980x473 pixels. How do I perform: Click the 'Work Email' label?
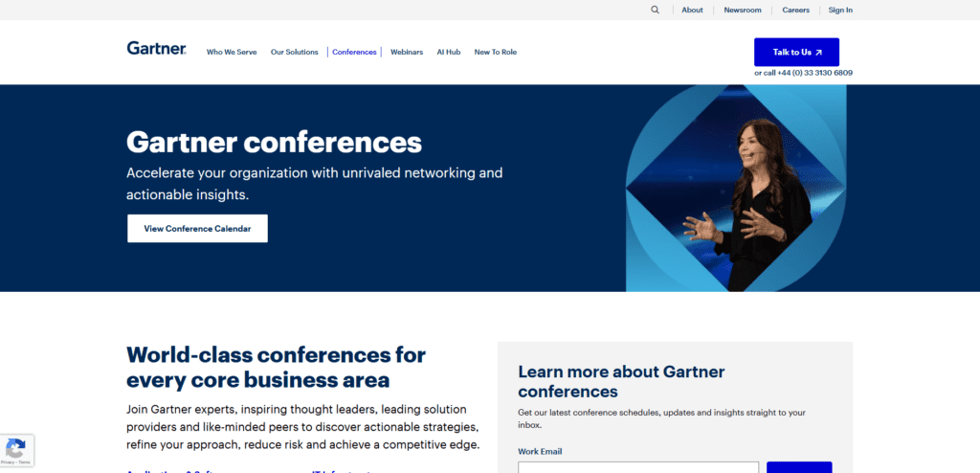coord(540,451)
